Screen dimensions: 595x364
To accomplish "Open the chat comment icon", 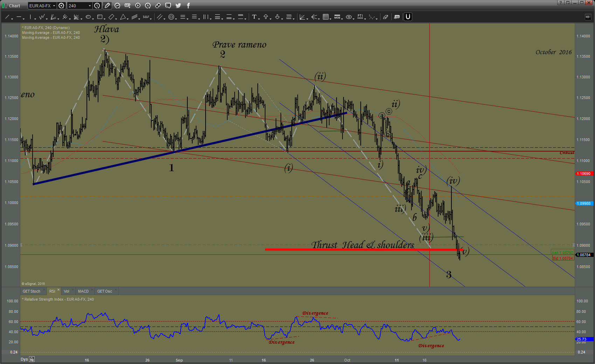I will (x=168, y=6).
